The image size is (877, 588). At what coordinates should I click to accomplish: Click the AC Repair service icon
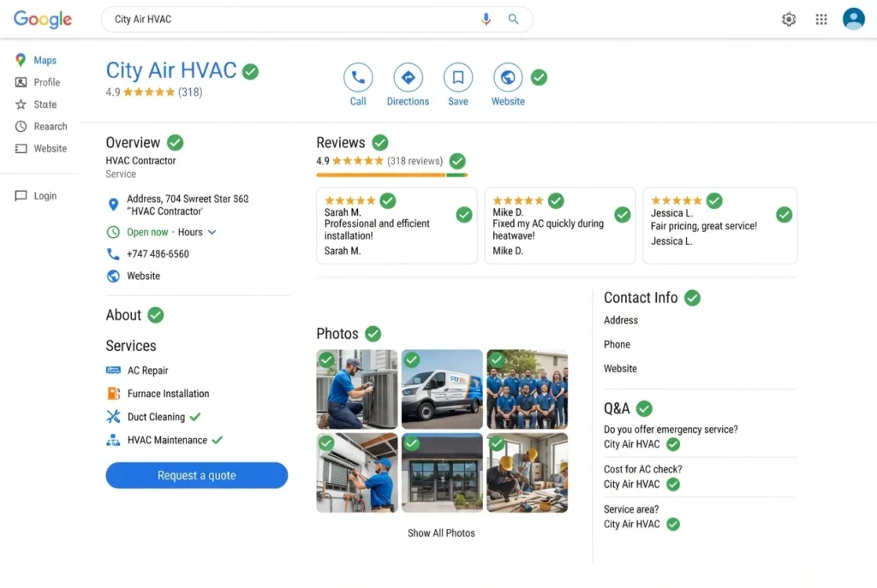[113, 370]
